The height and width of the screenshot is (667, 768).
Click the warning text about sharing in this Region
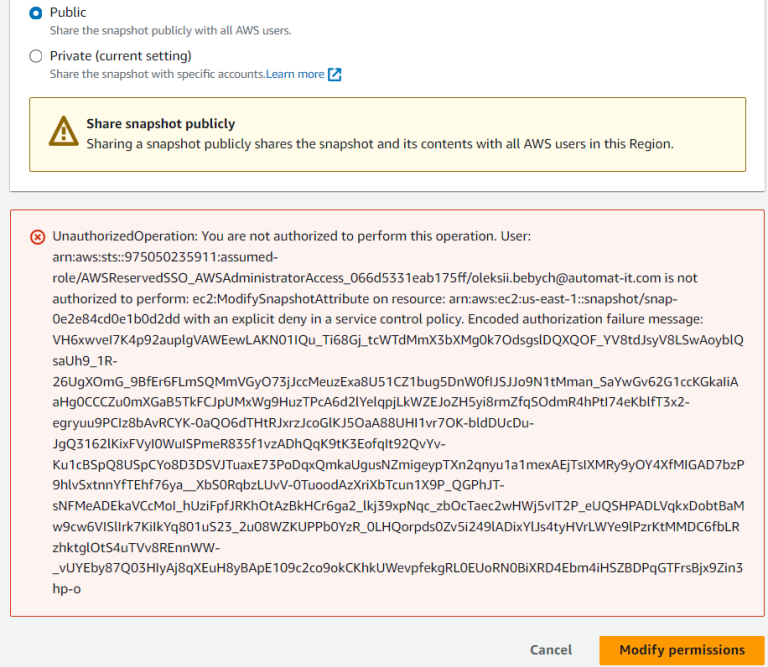click(x=380, y=144)
